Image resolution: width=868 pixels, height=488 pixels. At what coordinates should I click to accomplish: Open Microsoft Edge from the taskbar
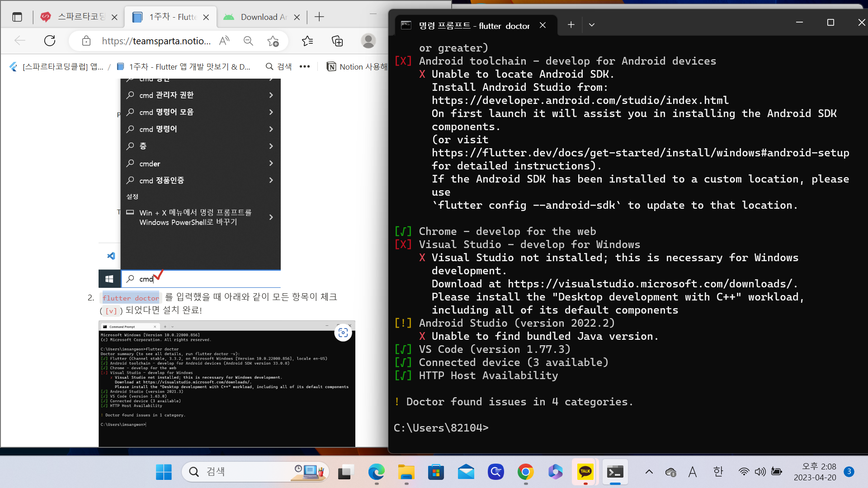coord(376,472)
